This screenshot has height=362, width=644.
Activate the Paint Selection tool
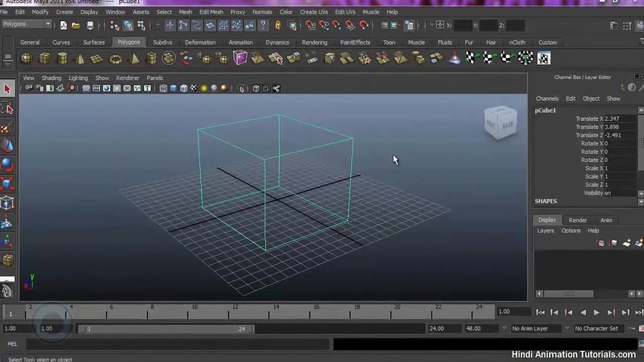pos(7,127)
